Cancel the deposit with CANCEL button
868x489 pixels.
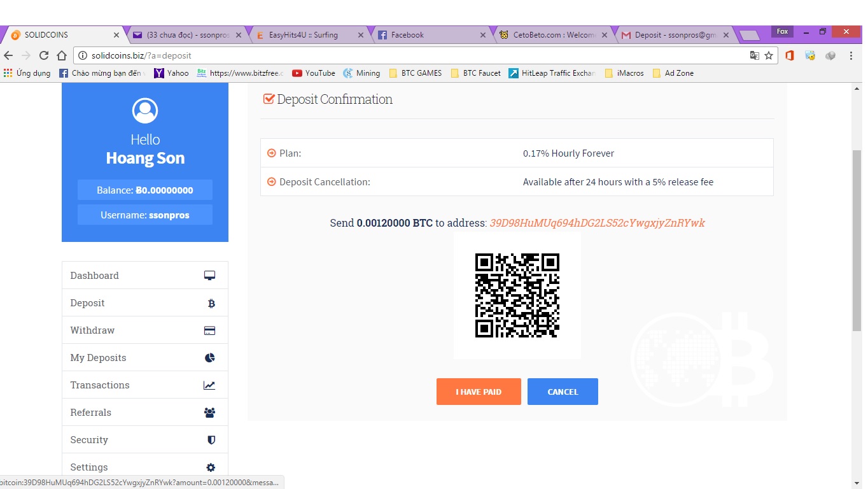(x=563, y=392)
